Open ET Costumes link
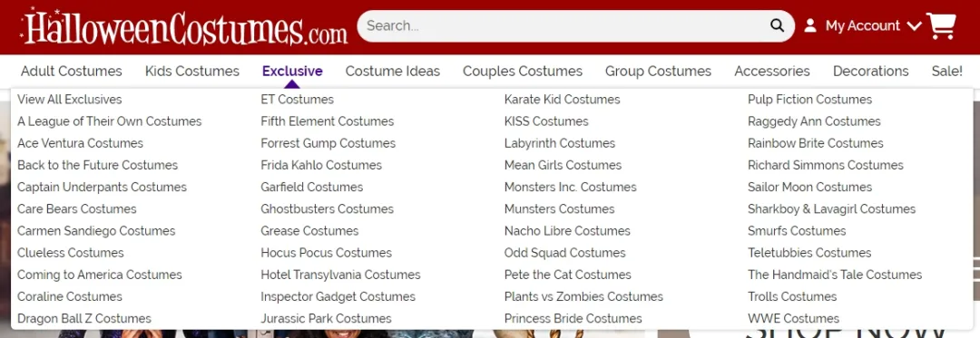 point(297,99)
